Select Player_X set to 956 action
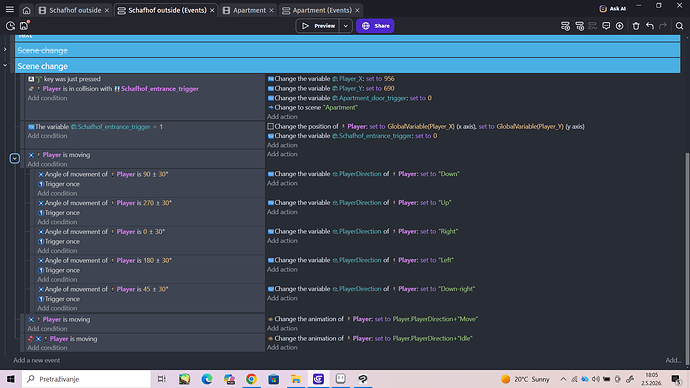Screen dimensions: 690x388 point(331,79)
